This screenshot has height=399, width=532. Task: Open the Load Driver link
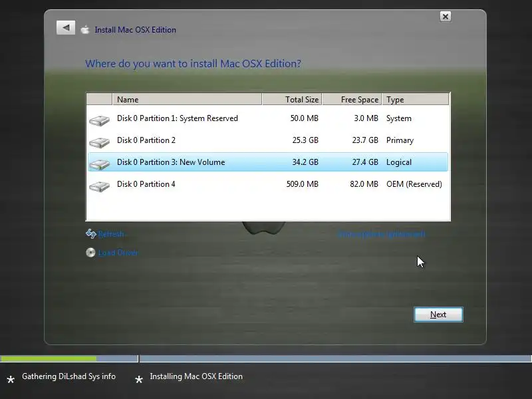pyautogui.click(x=118, y=253)
